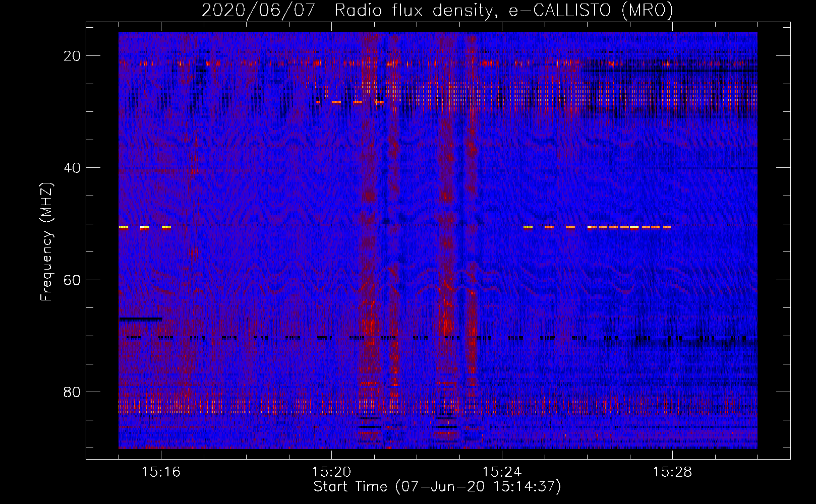Screen dimensions: 816x504
Task: Click the "Start Time (07-Jun-20 15:14:37)" x-axis label
Action: click(437, 487)
